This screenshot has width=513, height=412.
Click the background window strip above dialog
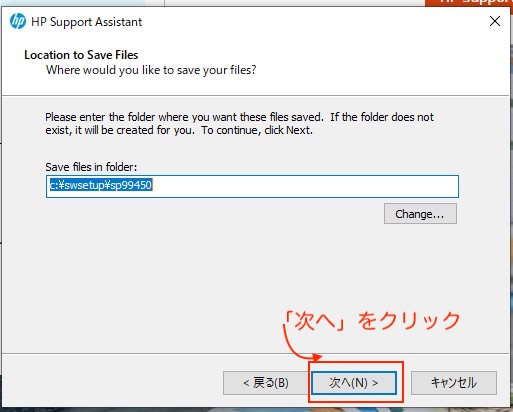pyautogui.click(x=293, y=3)
